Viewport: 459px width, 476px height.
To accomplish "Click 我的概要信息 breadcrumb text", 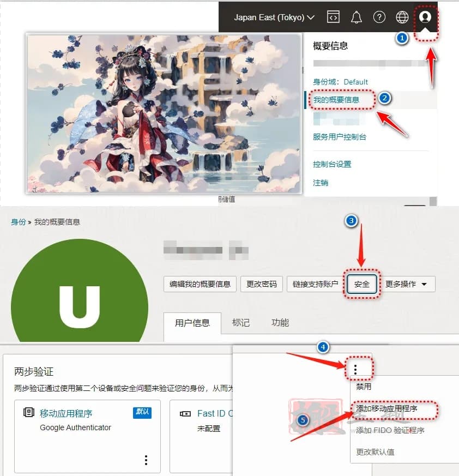I will pyautogui.click(x=57, y=222).
